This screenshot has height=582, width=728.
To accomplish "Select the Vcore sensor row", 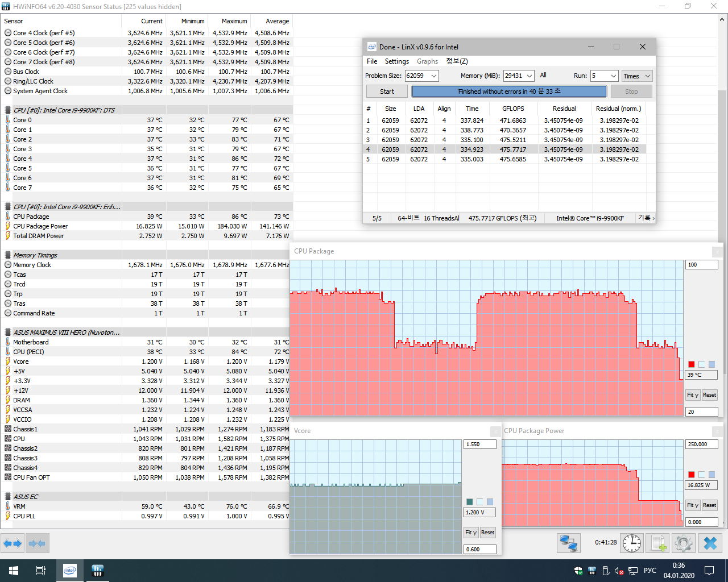I will click(x=147, y=361).
